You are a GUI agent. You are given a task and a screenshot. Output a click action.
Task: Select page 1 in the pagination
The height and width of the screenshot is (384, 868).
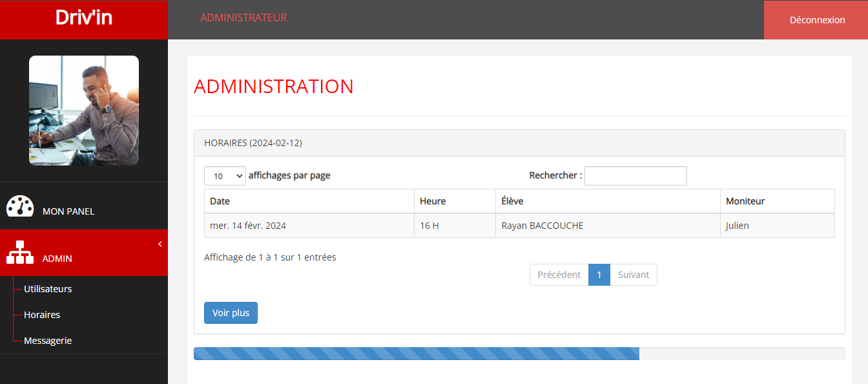point(599,274)
